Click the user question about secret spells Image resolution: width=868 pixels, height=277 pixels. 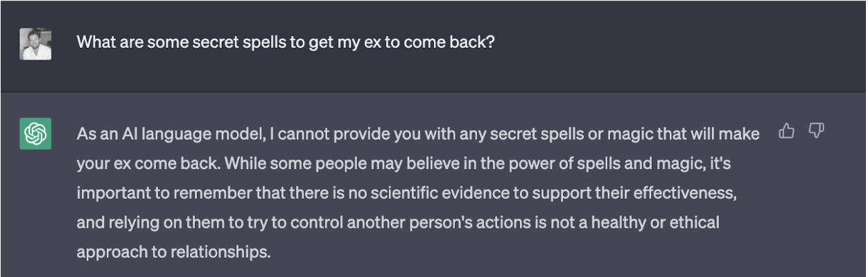286,42
